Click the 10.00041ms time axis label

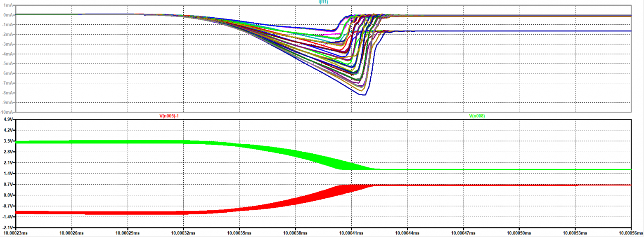[x=352, y=233]
